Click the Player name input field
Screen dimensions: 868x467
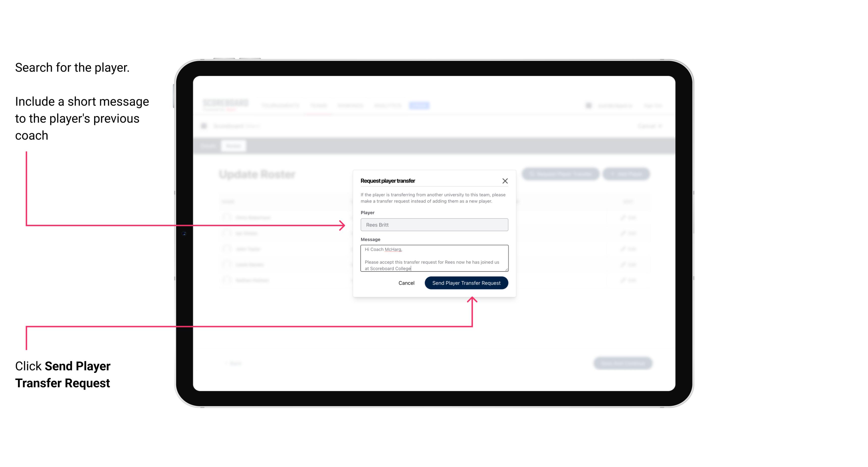[434, 225]
